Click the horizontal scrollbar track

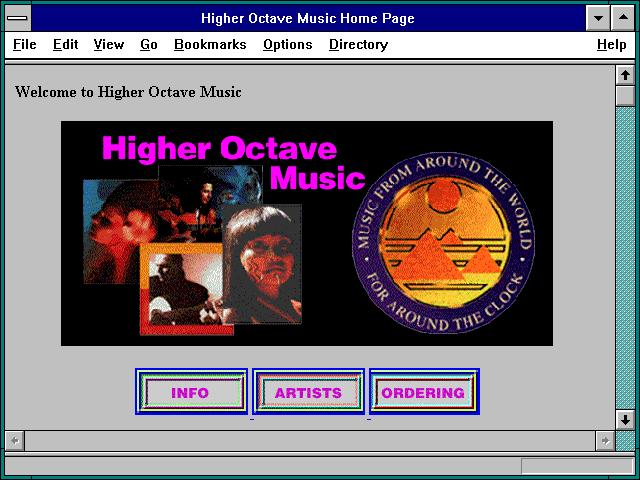310,441
